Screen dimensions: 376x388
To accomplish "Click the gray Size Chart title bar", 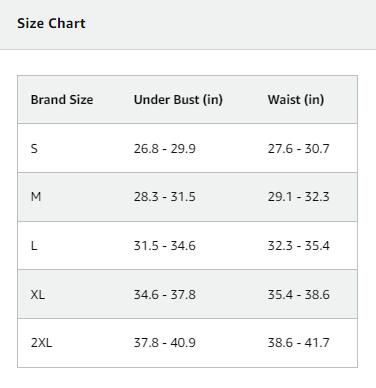I will pos(188,25).
